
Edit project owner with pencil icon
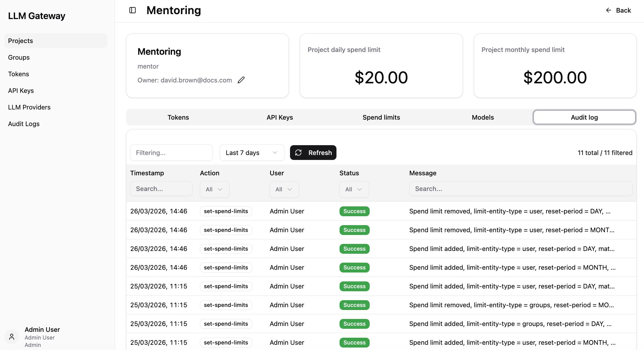click(x=241, y=80)
